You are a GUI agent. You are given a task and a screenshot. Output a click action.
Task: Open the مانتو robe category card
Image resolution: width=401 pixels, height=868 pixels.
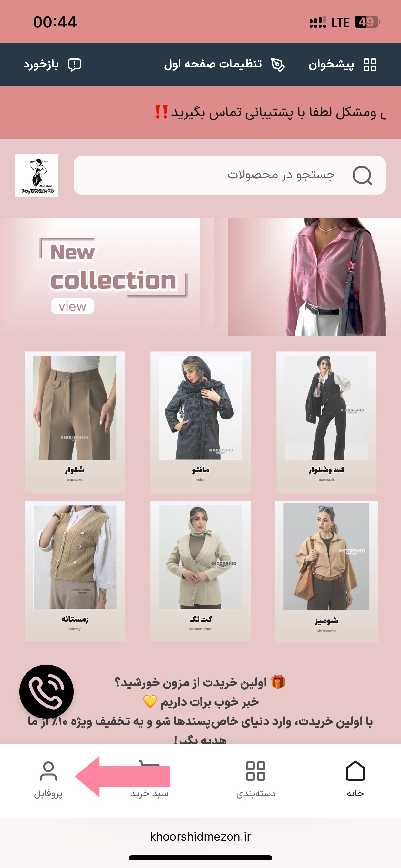coord(200,422)
